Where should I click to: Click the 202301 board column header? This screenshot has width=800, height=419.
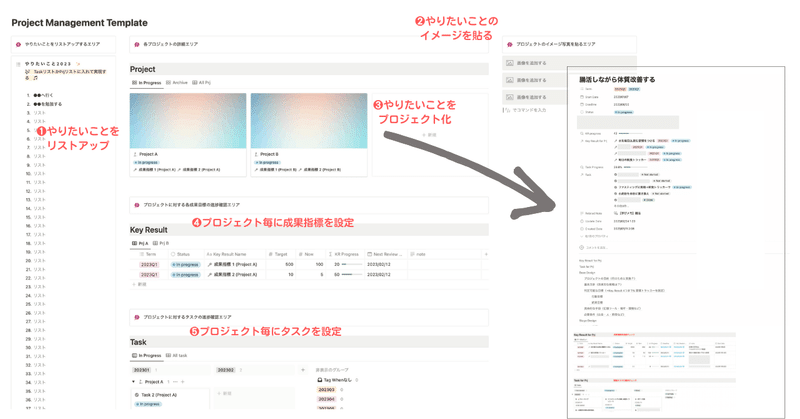tap(141, 370)
